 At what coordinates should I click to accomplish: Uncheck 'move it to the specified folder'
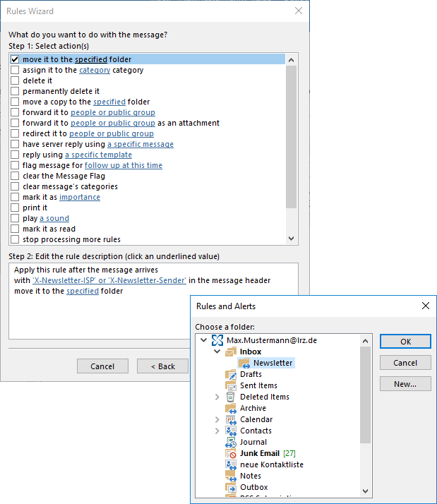(x=15, y=60)
